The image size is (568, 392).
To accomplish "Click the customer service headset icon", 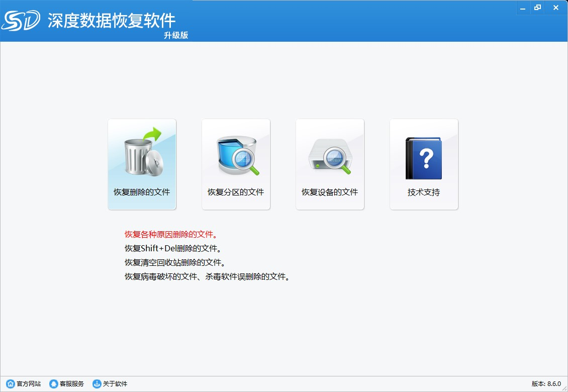I will pyautogui.click(x=54, y=383).
